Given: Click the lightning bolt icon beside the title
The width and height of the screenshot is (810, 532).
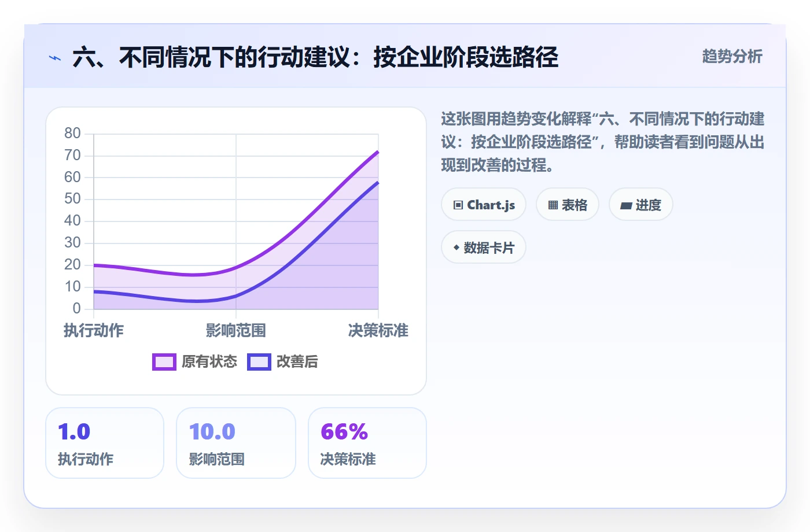Looking at the screenshot, I should 55,58.
